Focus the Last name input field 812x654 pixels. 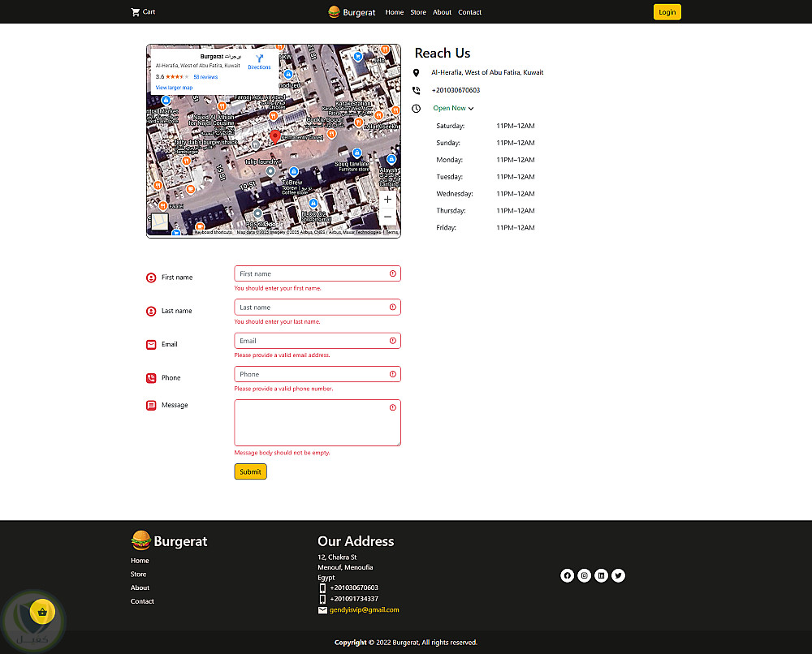[317, 308]
